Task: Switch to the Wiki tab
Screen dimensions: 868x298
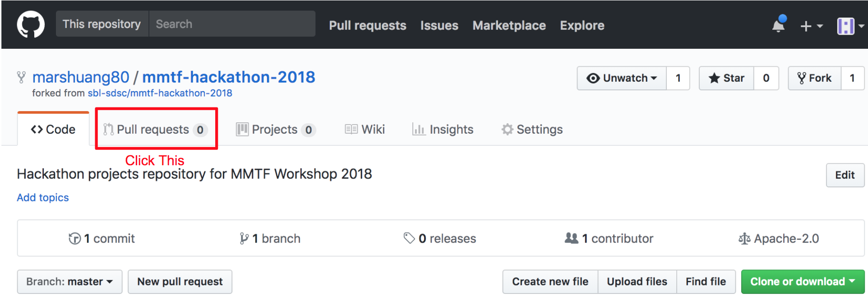Action: pyautogui.click(x=365, y=130)
